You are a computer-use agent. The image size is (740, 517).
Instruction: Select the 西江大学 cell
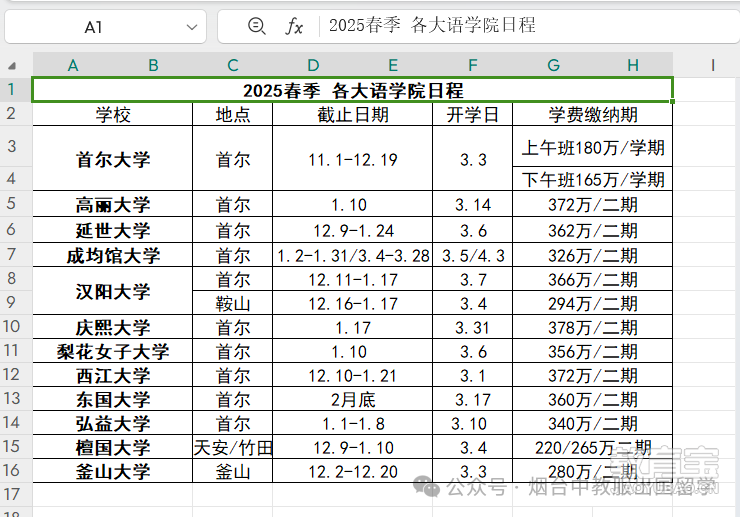coord(113,375)
